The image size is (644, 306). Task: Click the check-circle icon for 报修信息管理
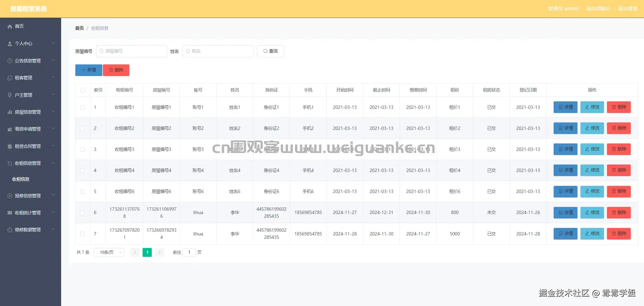coord(10,196)
